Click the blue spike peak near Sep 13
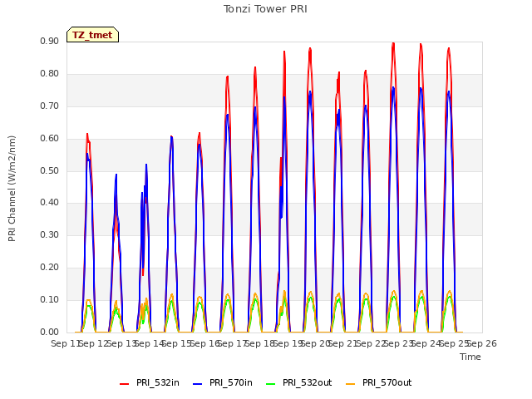 [116, 175]
